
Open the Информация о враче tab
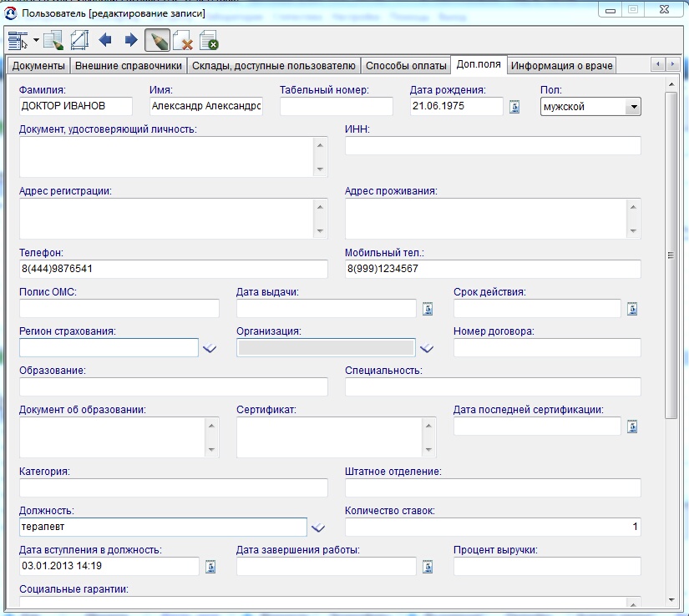561,65
